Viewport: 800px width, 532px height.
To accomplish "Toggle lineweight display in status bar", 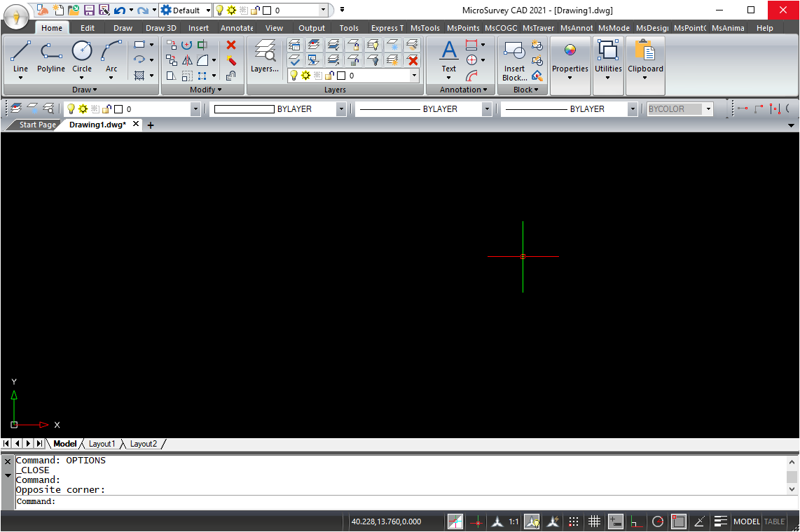I will [720, 521].
